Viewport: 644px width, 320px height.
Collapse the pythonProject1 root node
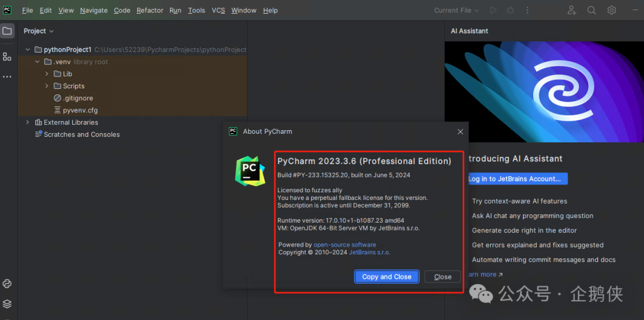coord(27,50)
